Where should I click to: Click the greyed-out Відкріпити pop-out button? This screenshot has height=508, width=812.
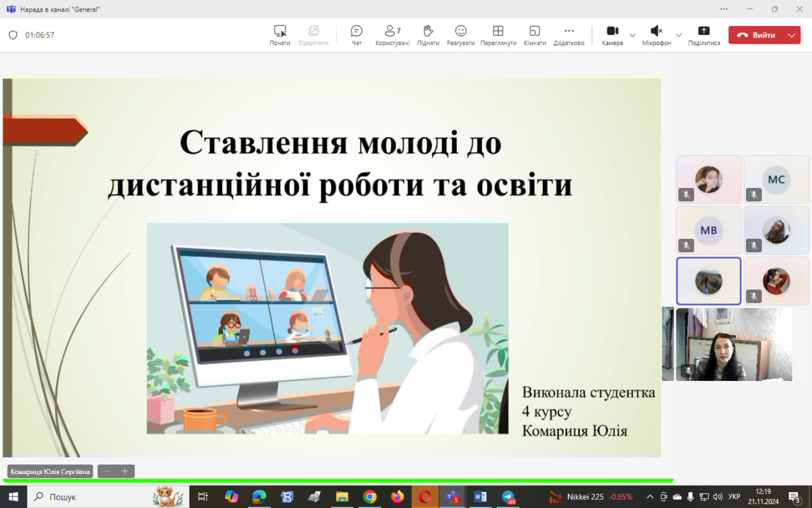tap(313, 36)
